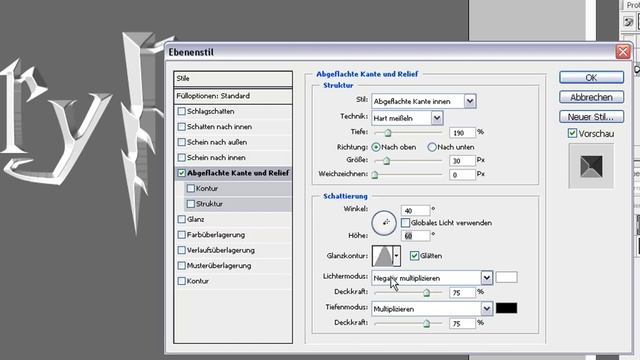The width and height of the screenshot is (640, 360).
Task: Click the shadow Deckkraft value field
Action: coord(462,323)
